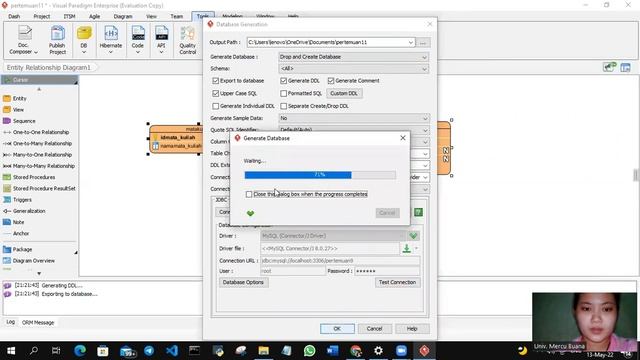
Task: Open WhatsApp from taskbar
Action: (x=309, y=351)
